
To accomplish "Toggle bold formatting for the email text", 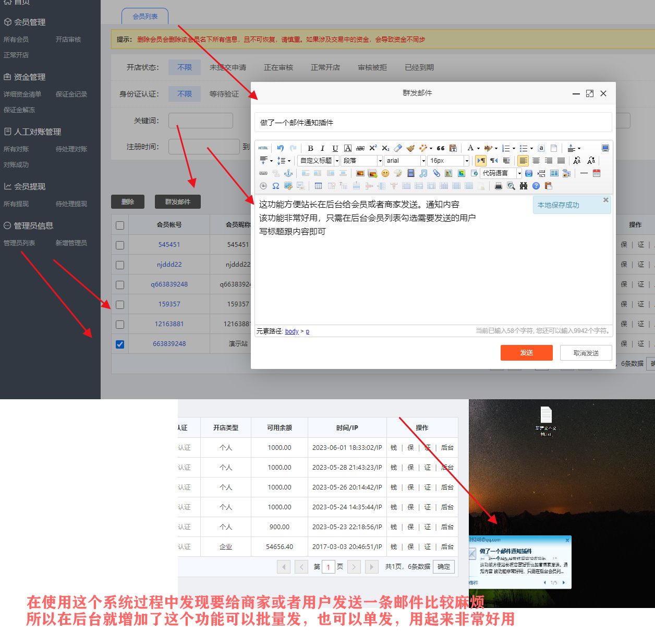I will point(311,147).
